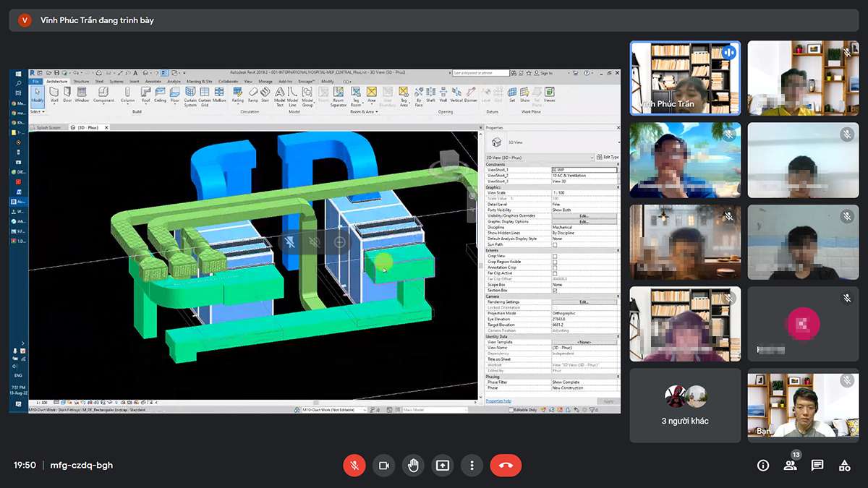Select the Model Text tool
Image resolution: width=868 pixels, height=488 pixels.
point(279,96)
